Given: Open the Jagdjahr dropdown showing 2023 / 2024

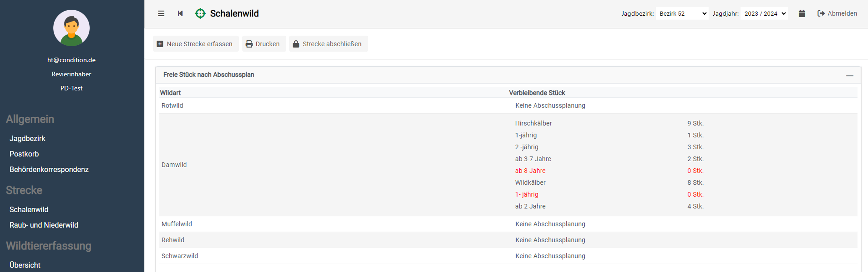Looking at the screenshot, I should 764,14.
